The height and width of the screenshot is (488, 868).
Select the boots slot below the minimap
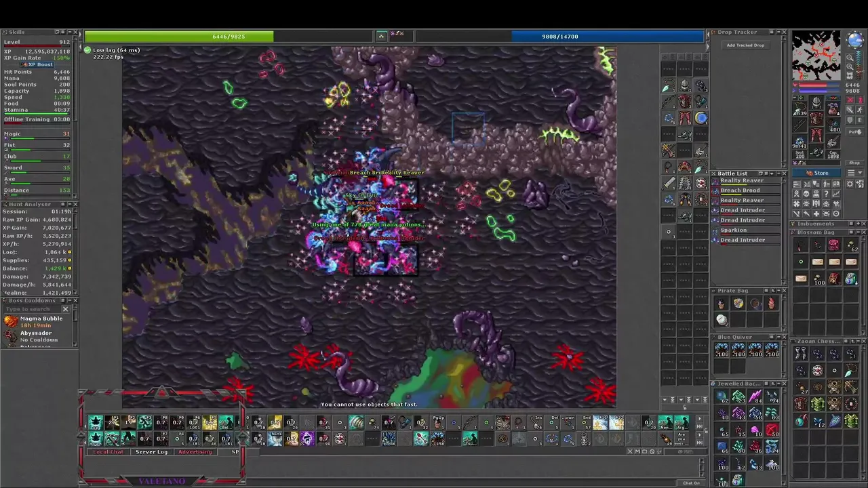816,151
